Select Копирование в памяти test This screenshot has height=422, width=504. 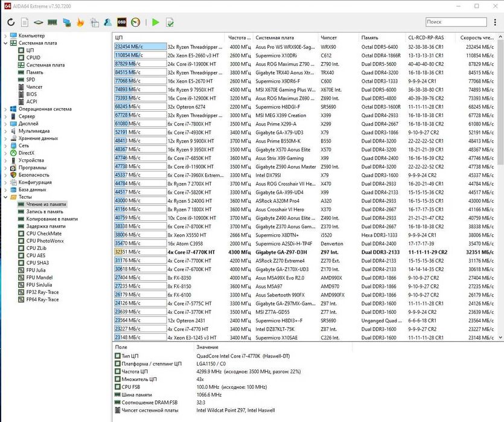[x=52, y=219]
